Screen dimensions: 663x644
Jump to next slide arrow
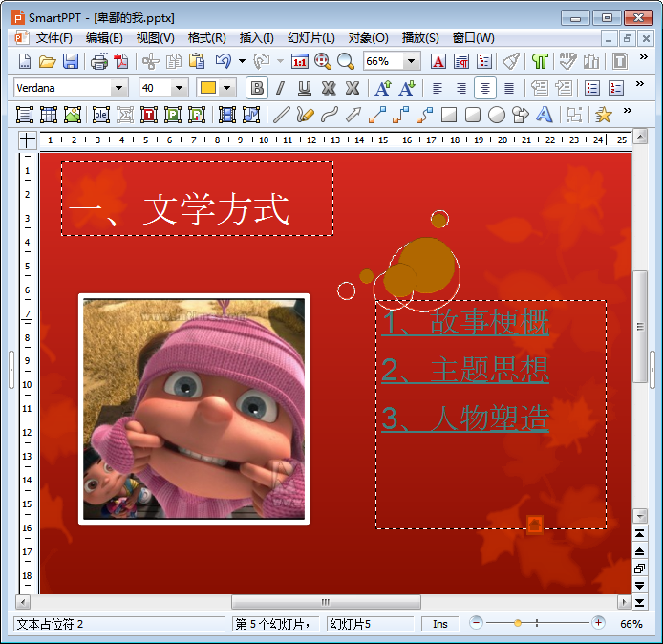coord(640,586)
